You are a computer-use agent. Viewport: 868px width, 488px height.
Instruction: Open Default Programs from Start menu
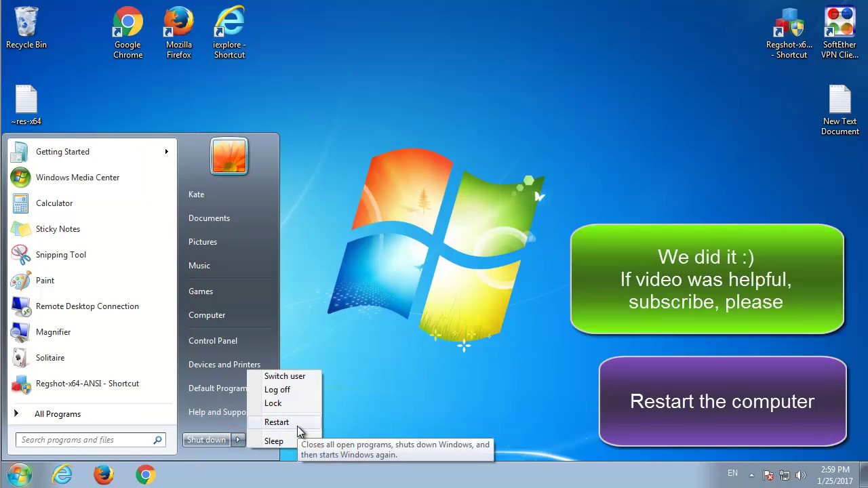pos(218,388)
